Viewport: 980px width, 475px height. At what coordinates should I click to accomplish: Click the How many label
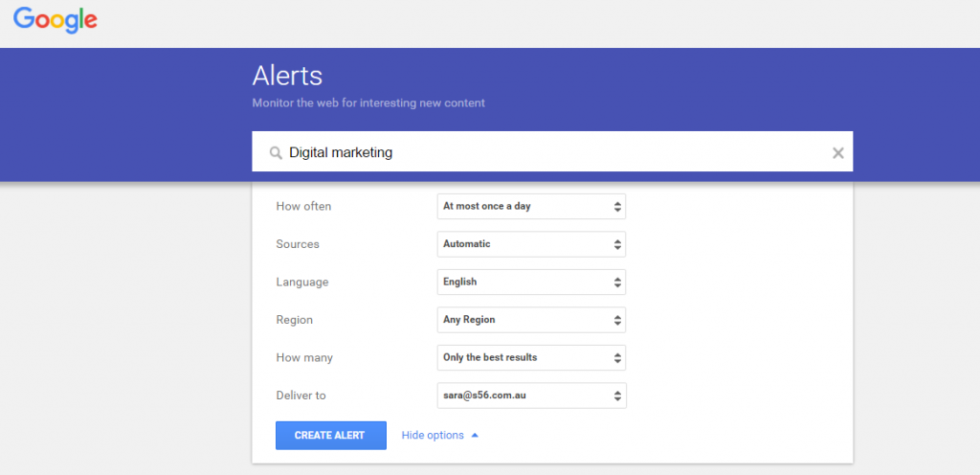pos(304,358)
